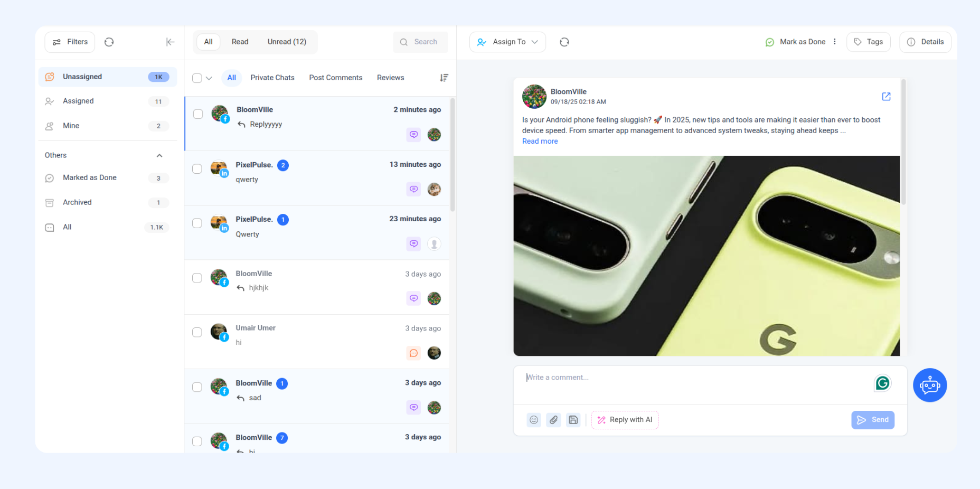Collapse the Others section

click(x=159, y=155)
